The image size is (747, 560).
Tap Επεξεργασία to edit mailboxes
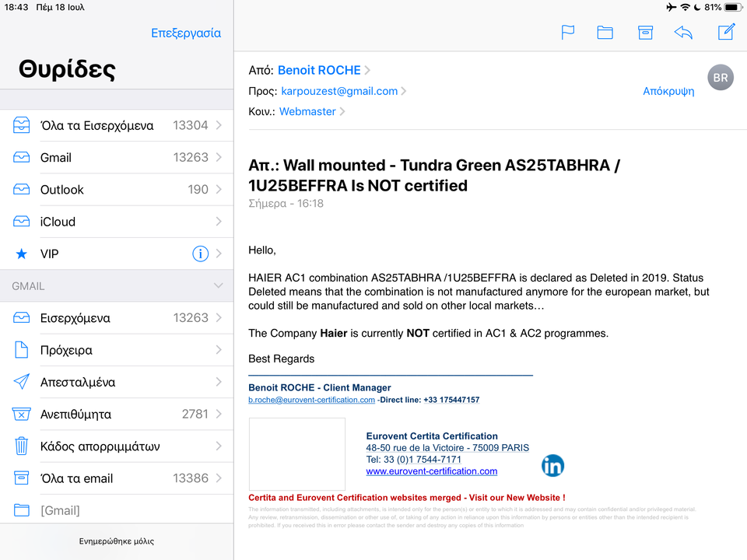coord(186,33)
